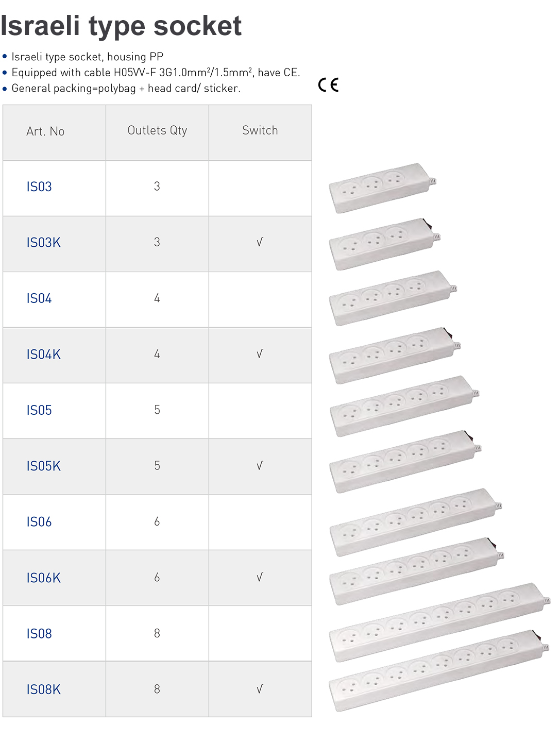560x742 pixels.
Task: Click the Outlets Qty column header
Action: click(157, 130)
